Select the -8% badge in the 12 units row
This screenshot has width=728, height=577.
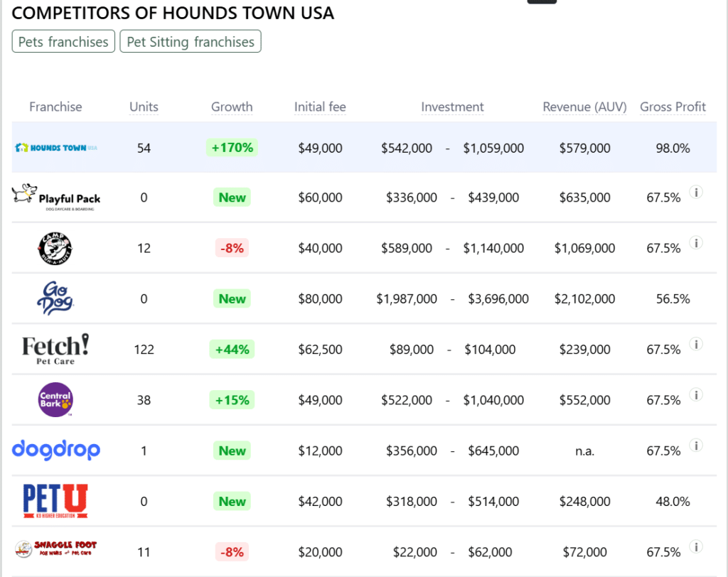pyautogui.click(x=232, y=248)
